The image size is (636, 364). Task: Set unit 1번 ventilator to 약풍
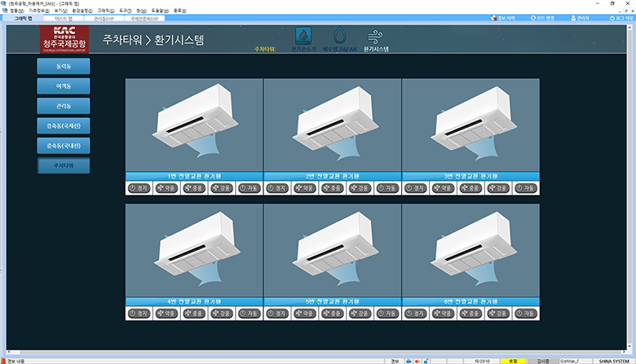click(166, 188)
